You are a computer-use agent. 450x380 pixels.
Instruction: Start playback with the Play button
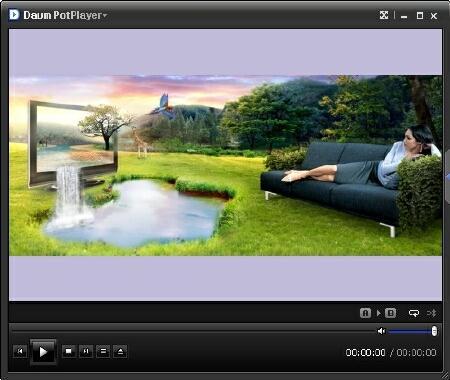(x=43, y=352)
